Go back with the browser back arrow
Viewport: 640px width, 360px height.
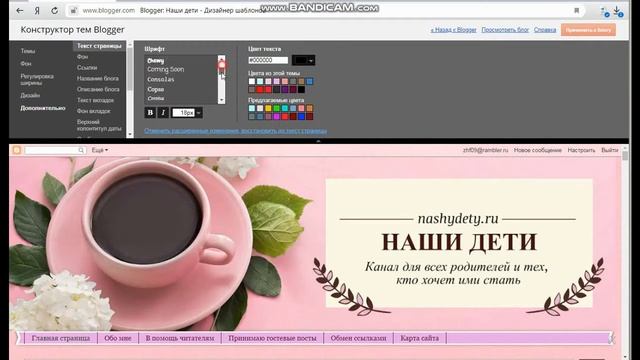click(x=20, y=11)
